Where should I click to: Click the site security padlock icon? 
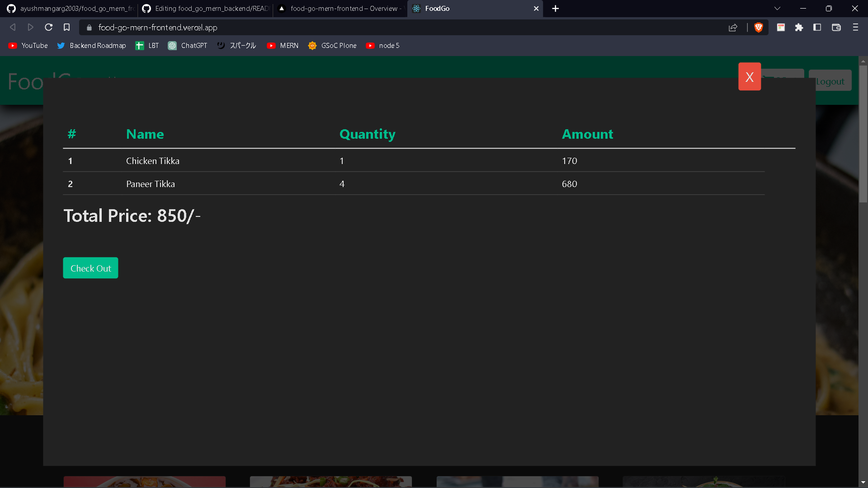pyautogui.click(x=89, y=27)
